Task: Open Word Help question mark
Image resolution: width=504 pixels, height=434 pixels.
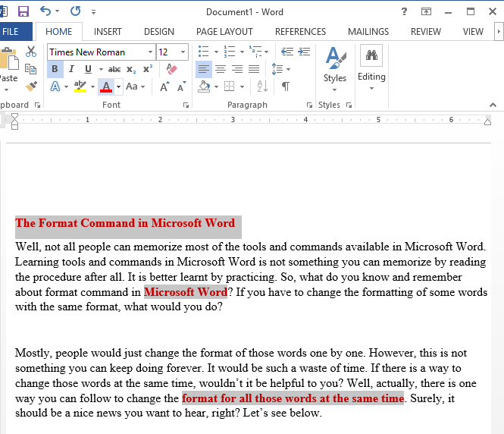Action: [x=405, y=12]
